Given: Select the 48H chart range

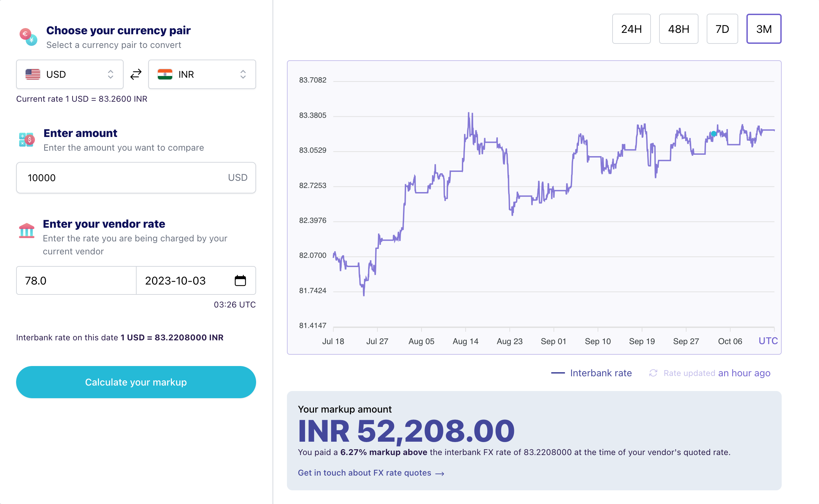Looking at the screenshot, I should (679, 29).
